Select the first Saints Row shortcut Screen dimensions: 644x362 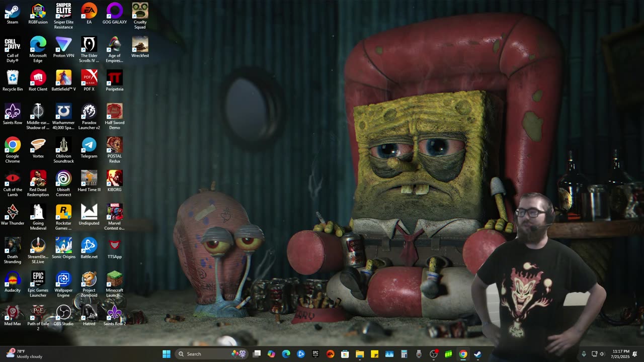pyautogui.click(x=13, y=115)
